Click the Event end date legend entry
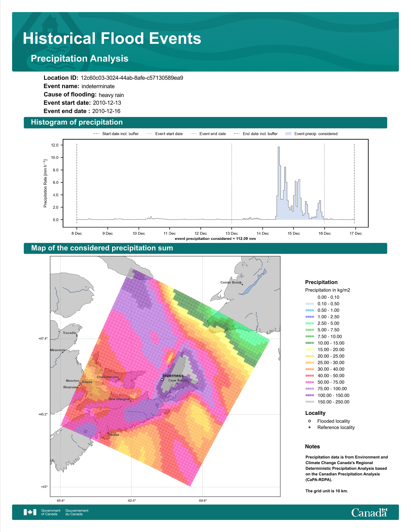The width and height of the screenshot is (411, 532). pyautogui.click(x=208, y=134)
